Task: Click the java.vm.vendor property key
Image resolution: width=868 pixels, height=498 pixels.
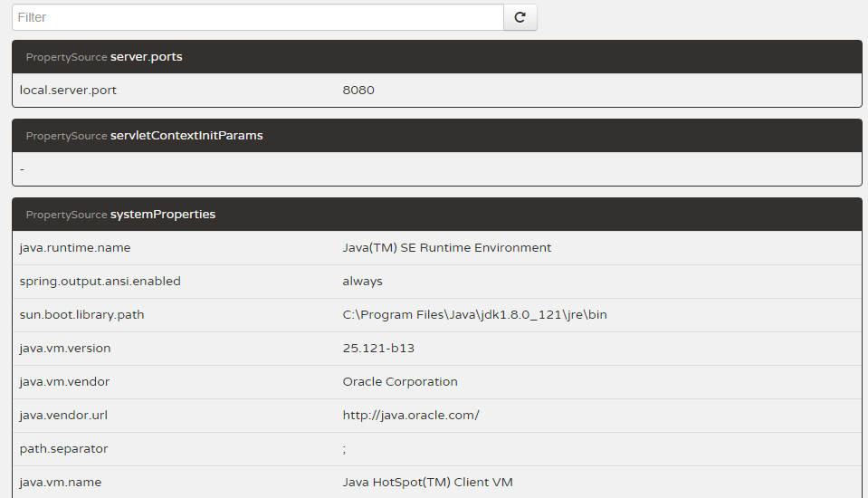Action: pos(64,382)
